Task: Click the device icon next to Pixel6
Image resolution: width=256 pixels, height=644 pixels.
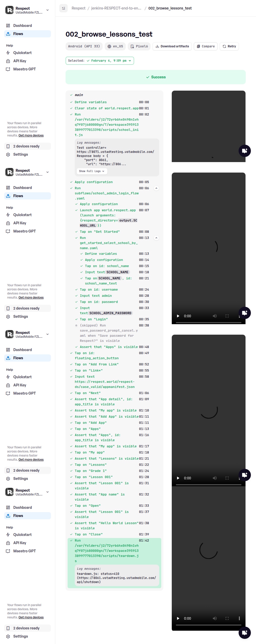Action: click(132, 46)
